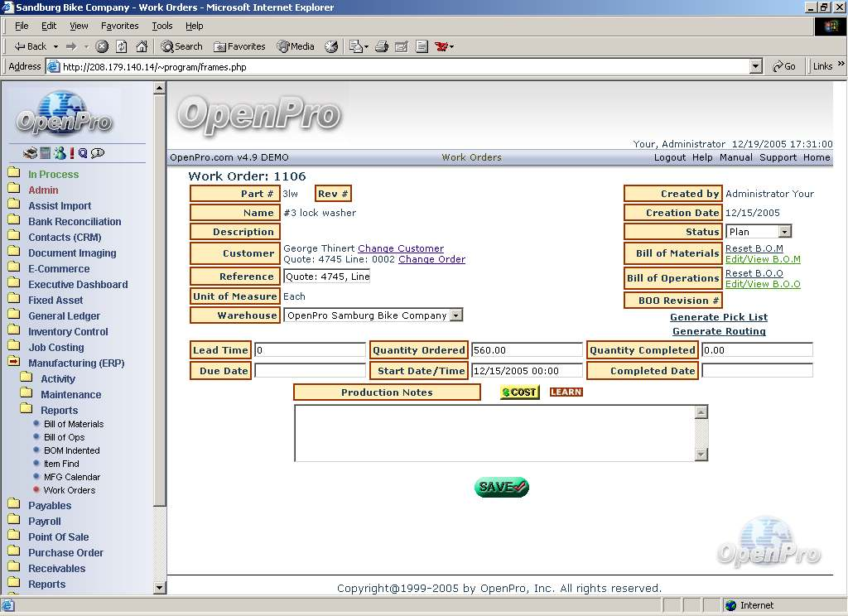
Task: Expand the address bar URL dropdown
Action: tap(755, 66)
